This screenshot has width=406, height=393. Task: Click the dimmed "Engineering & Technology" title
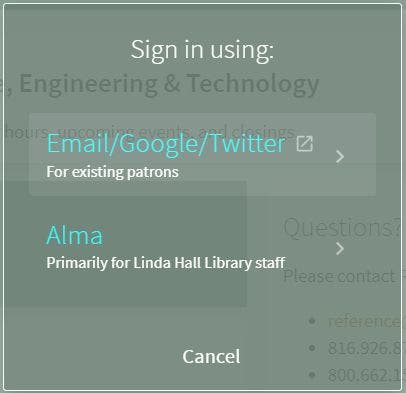click(170, 84)
